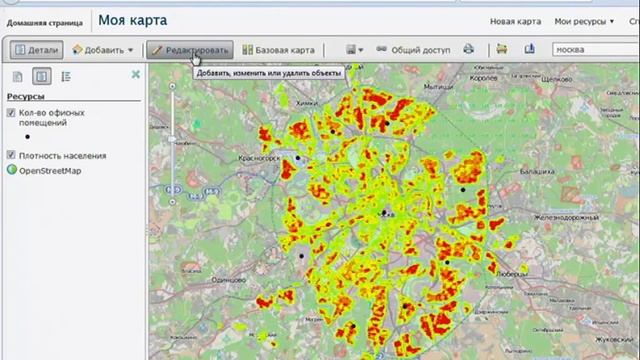Image resolution: width=640 pixels, height=360 pixels.
Task: Click the Базовая карта grid icon
Action: click(247, 50)
